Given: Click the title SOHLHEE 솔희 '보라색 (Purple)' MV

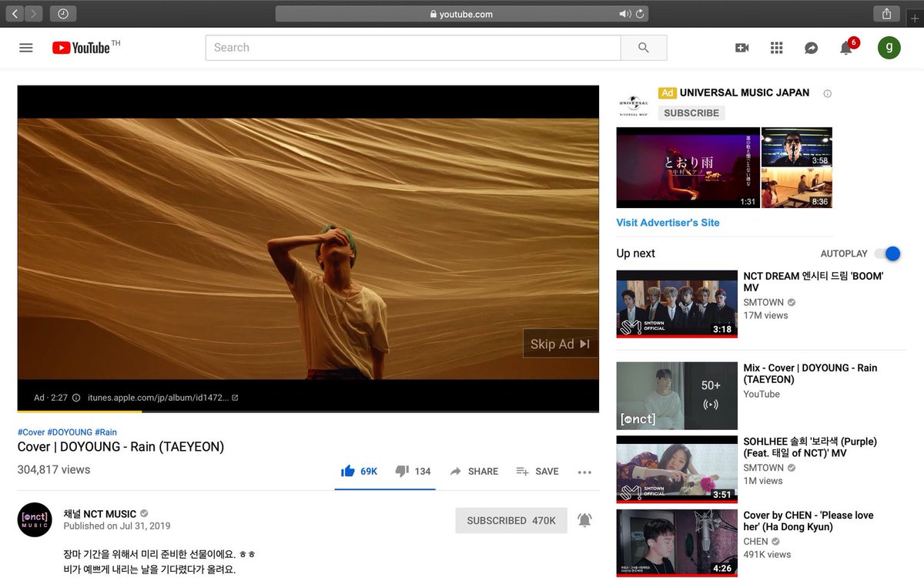Looking at the screenshot, I should [x=810, y=447].
